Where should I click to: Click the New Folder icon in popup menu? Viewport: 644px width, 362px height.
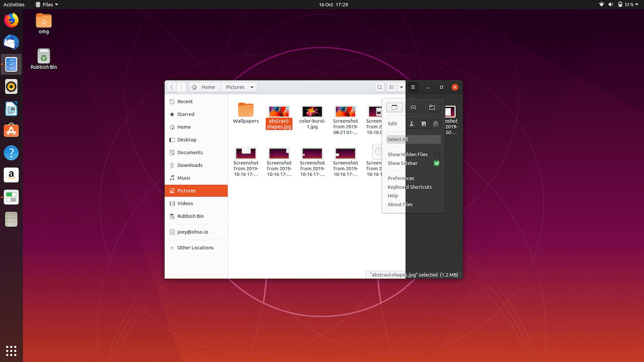pyautogui.click(x=432, y=108)
